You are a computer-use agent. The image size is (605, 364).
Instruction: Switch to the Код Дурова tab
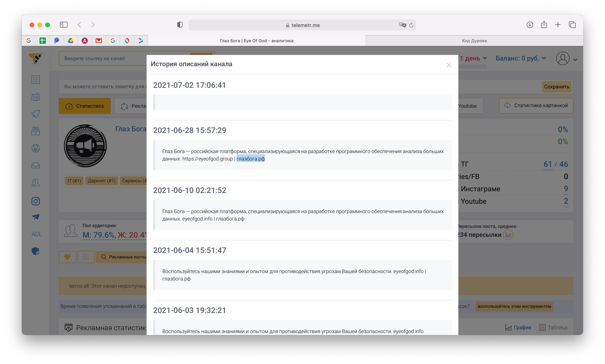(474, 41)
